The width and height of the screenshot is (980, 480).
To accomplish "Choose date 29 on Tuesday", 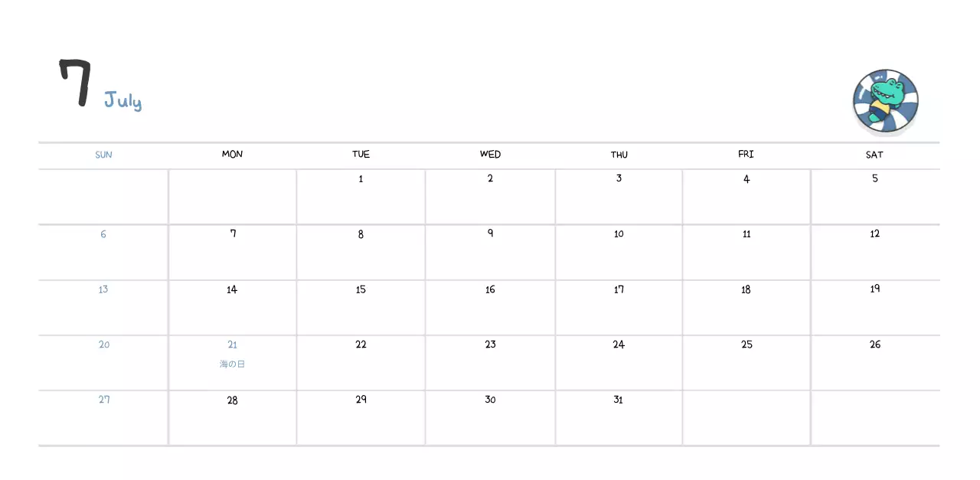I will (x=361, y=400).
